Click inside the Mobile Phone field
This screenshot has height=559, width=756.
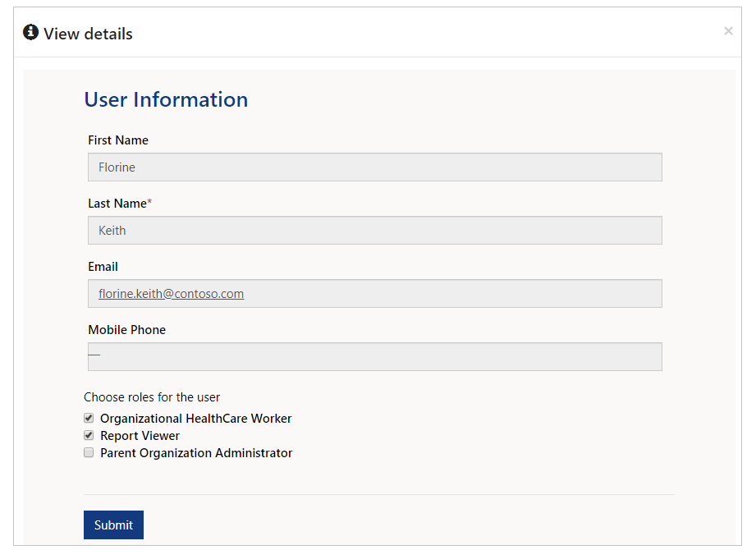[x=374, y=357]
